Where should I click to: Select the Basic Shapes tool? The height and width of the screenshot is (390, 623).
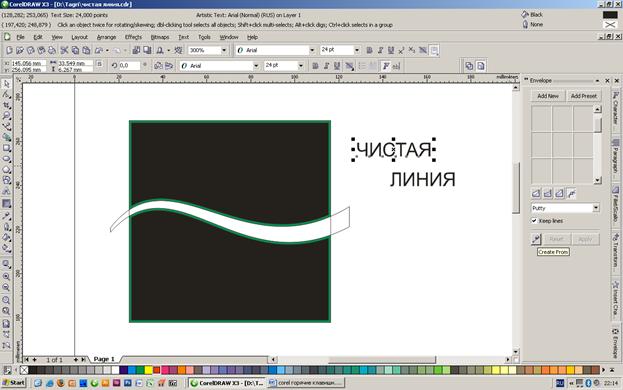(x=6, y=180)
